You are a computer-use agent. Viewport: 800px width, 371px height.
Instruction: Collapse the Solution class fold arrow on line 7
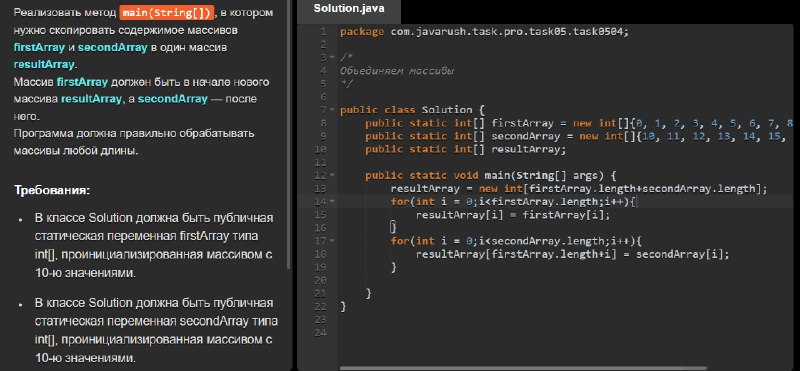tap(332, 110)
